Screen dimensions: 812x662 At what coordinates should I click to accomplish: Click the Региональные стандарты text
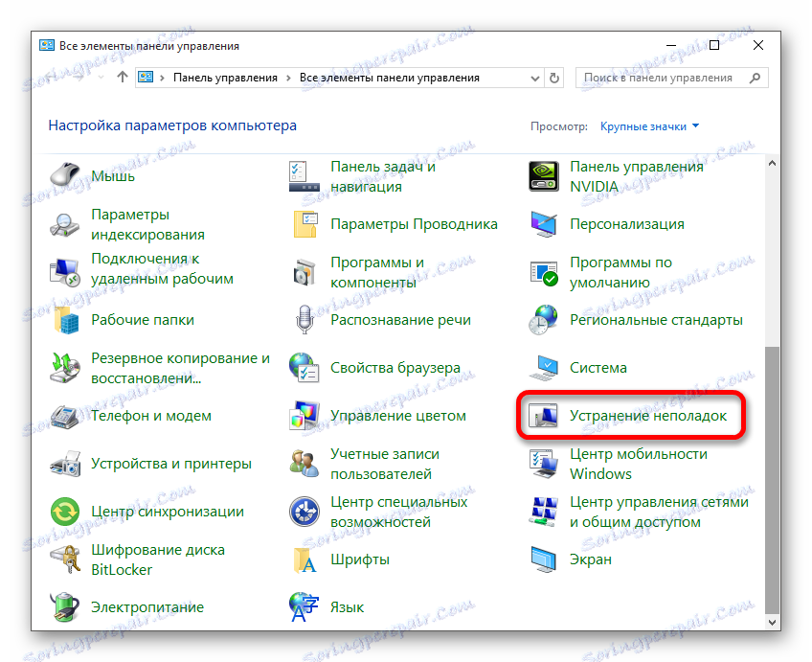[656, 320]
